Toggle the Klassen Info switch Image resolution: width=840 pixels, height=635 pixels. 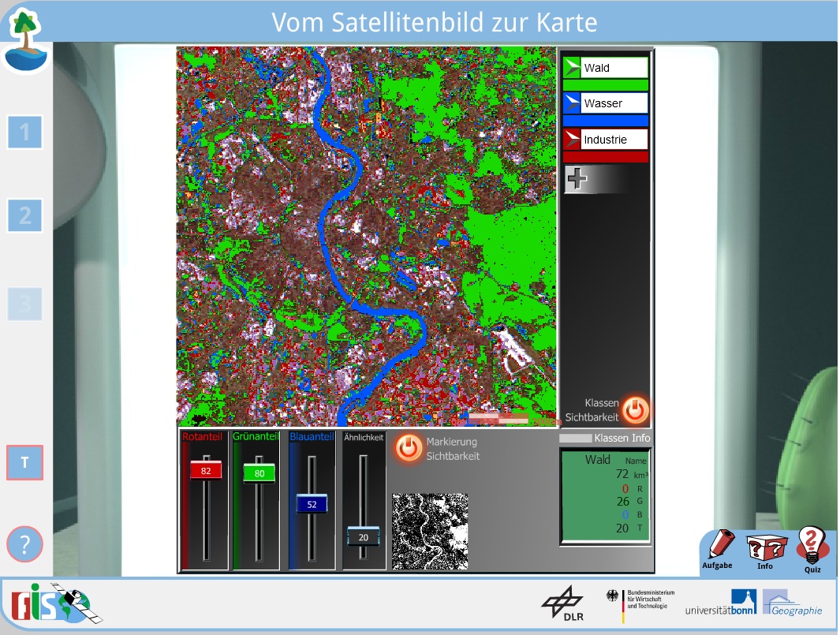(575, 438)
